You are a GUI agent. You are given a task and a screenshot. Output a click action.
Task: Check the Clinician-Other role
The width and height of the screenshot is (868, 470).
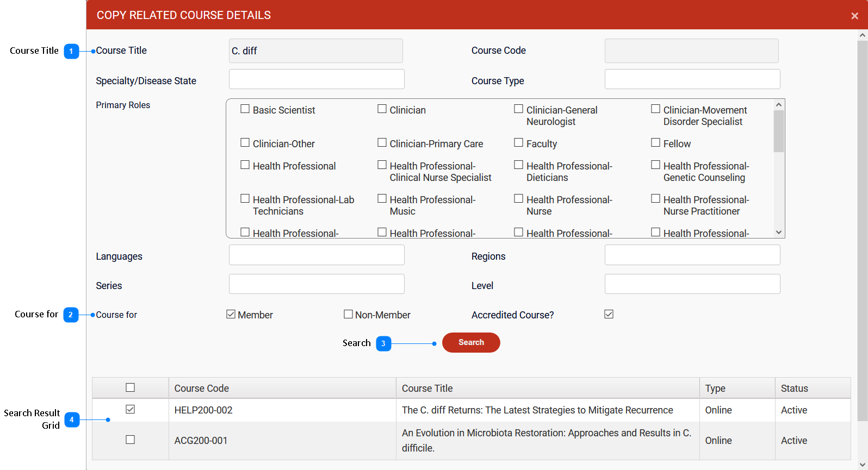pos(245,143)
